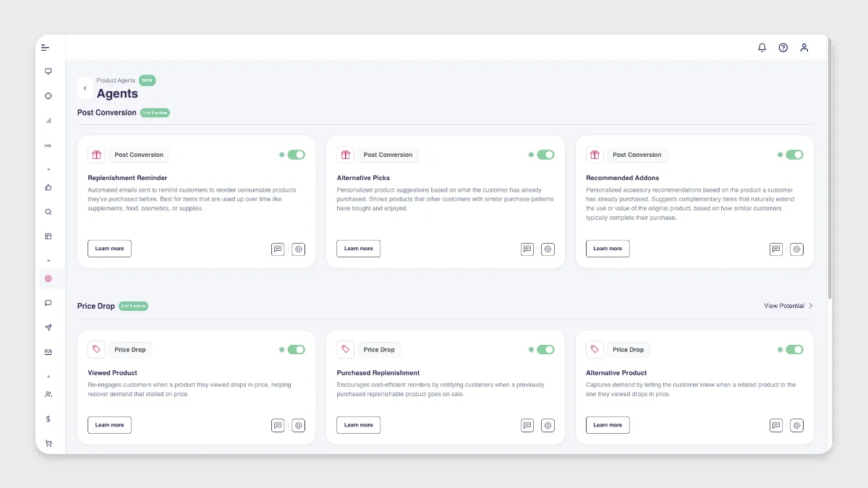Learn more about Alternative Picks
Image resolution: width=868 pixels, height=488 pixels.
click(359, 249)
